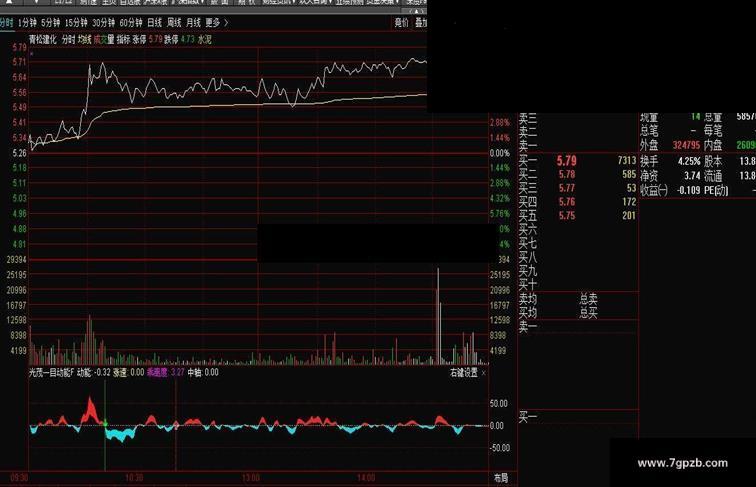Switch to the 周线 weekly chart tab
The height and width of the screenshot is (487, 756).
click(174, 23)
